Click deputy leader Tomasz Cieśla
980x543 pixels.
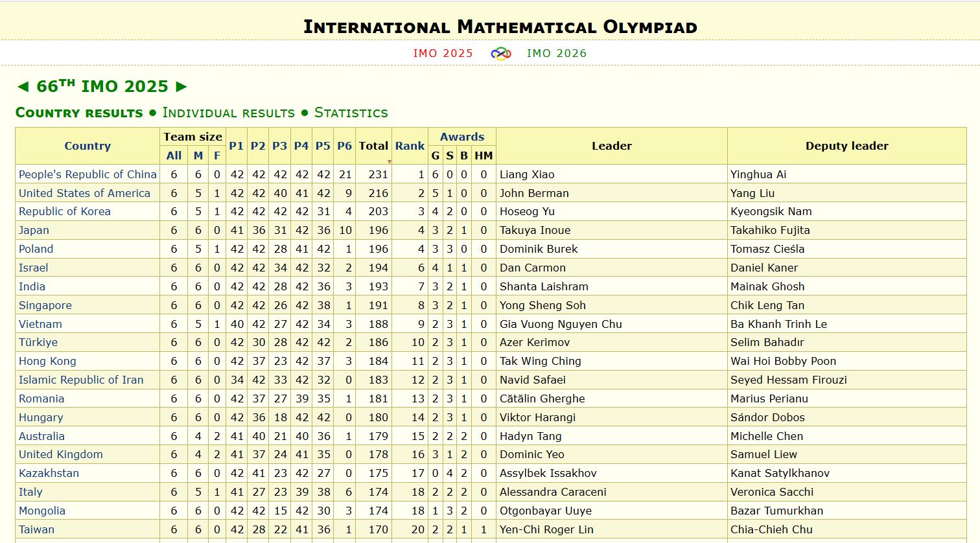pos(767,249)
